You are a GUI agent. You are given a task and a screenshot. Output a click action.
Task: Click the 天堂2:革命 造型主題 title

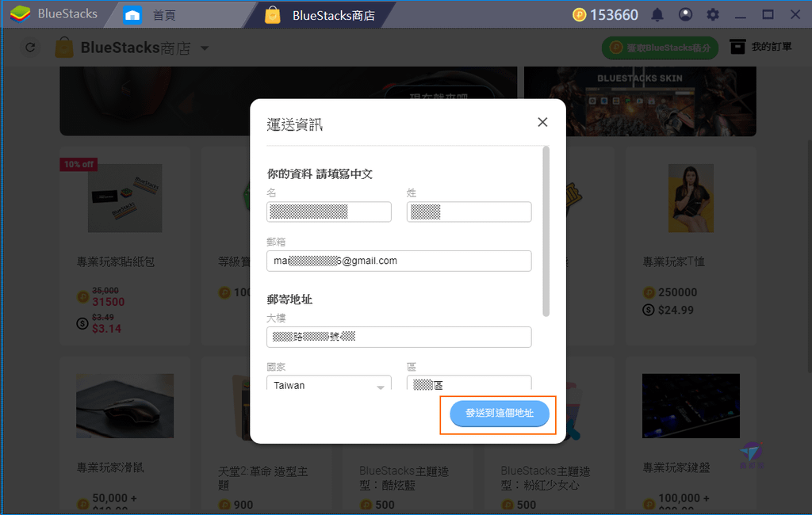tap(263, 478)
